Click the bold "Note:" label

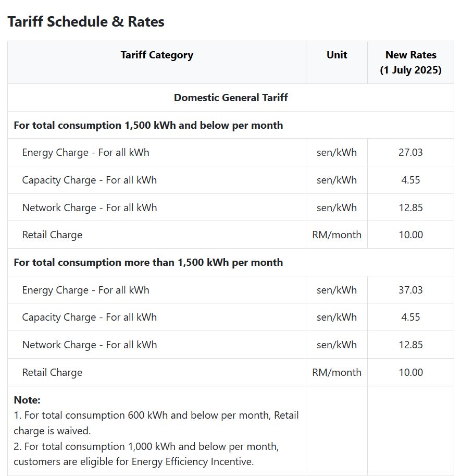[27, 400]
